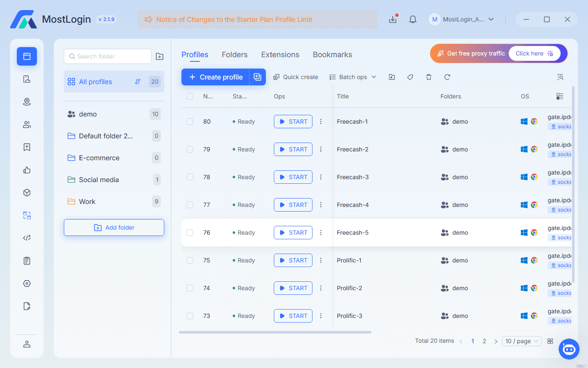This screenshot has width=588, height=368.
Task: Switch to the Bookmarks tab
Action: pyautogui.click(x=333, y=55)
